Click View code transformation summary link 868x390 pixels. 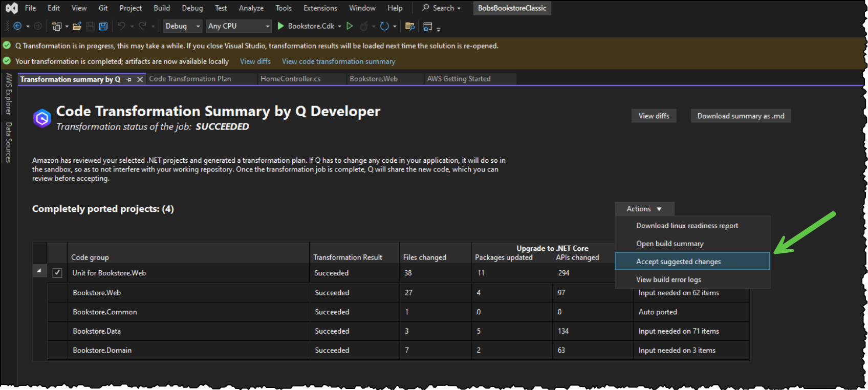(x=338, y=61)
